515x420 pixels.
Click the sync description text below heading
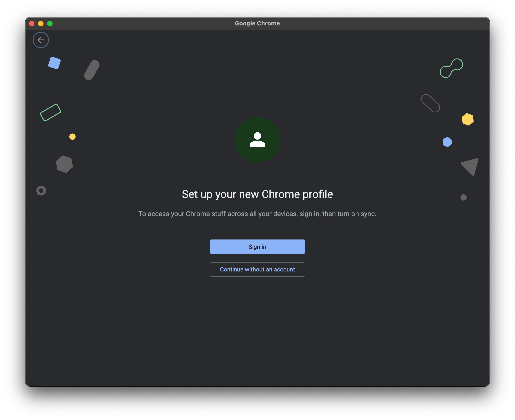pos(257,214)
